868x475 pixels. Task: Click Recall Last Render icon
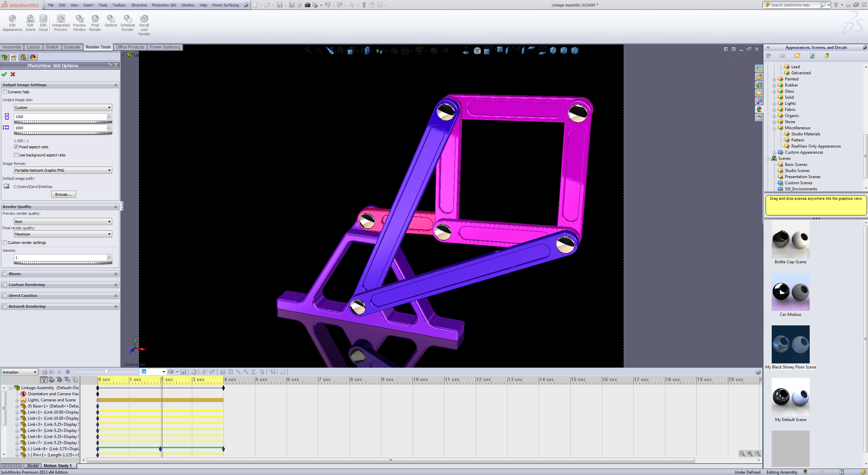[x=144, y=19]
